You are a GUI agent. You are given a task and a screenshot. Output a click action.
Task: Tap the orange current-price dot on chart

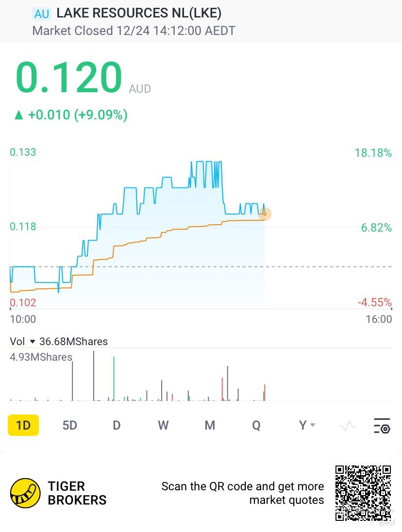click(x=265, y=214)
